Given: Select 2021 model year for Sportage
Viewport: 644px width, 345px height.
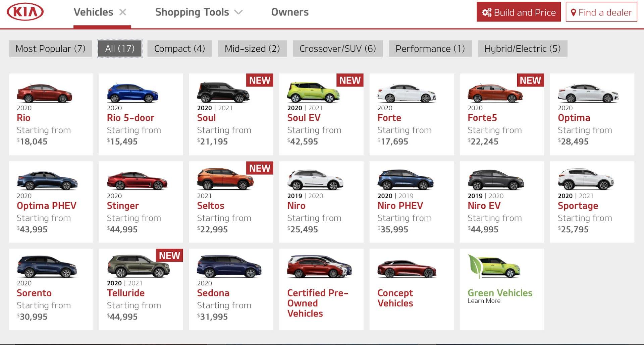Looking at the screenshot, I should (586, 196).
